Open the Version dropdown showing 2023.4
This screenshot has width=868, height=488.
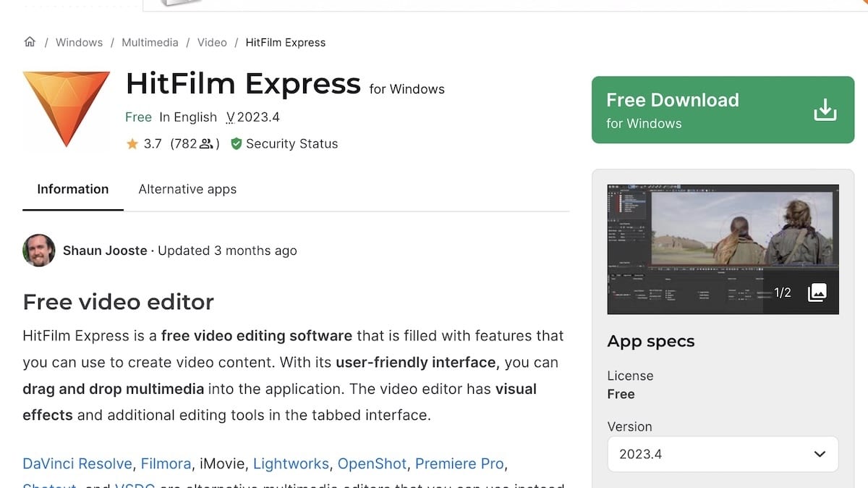coord(723,454)
